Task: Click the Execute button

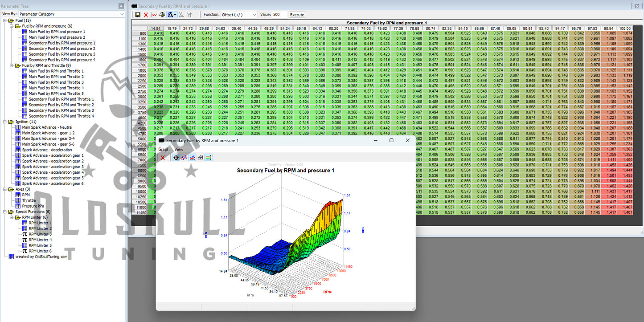Action: (x=297, y=15)
